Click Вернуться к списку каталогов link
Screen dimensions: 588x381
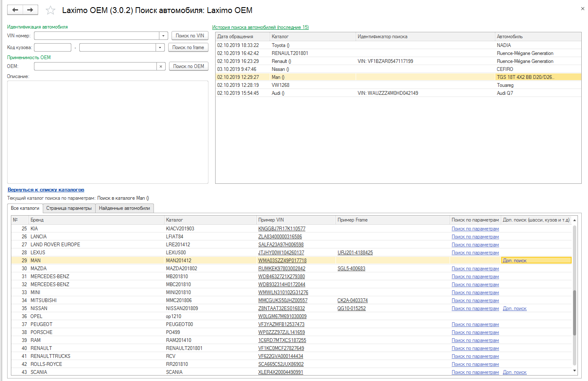click(46, 190)
